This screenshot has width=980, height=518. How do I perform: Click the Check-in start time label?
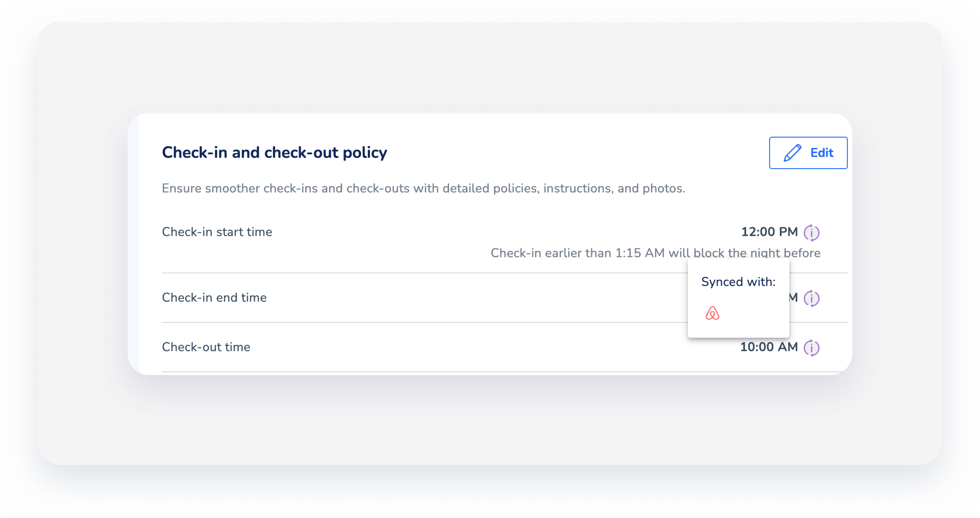pyautogui.click(x=217, y=232)
